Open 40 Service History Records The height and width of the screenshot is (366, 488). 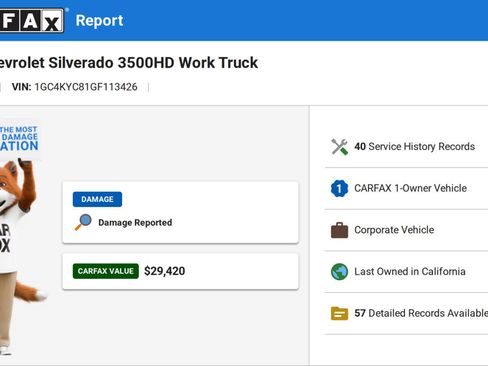(x=406, y=147)
